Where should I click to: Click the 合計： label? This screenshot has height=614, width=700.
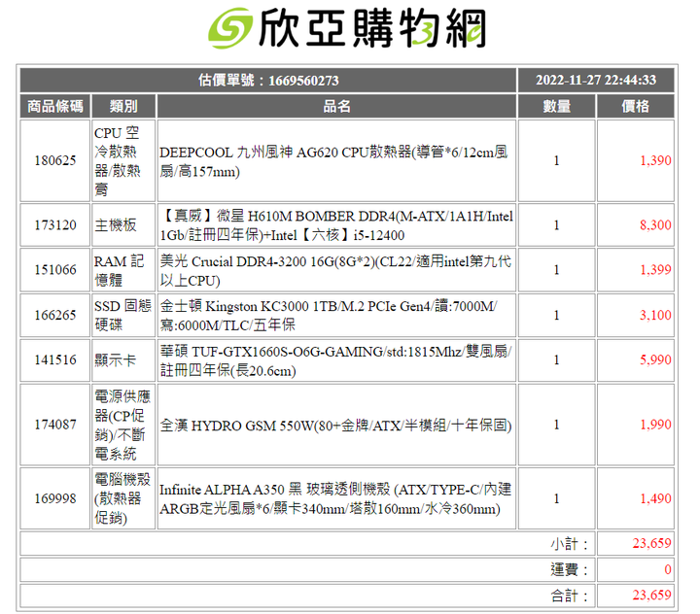(x=569, y=596)
